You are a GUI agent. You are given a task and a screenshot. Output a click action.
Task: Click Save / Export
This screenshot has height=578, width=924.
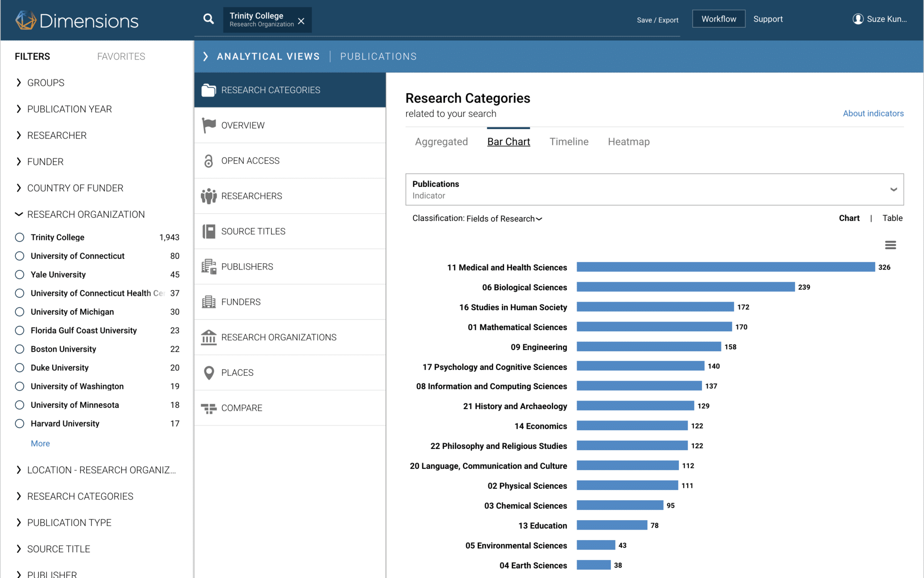[x=657, y=20]
